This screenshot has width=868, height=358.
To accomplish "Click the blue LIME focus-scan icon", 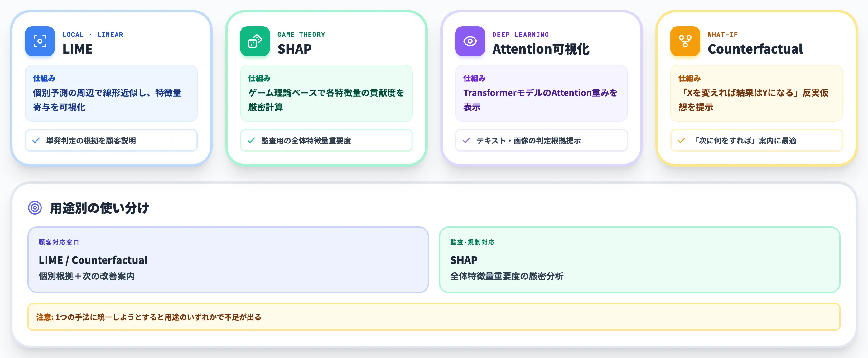I will 40,41.
